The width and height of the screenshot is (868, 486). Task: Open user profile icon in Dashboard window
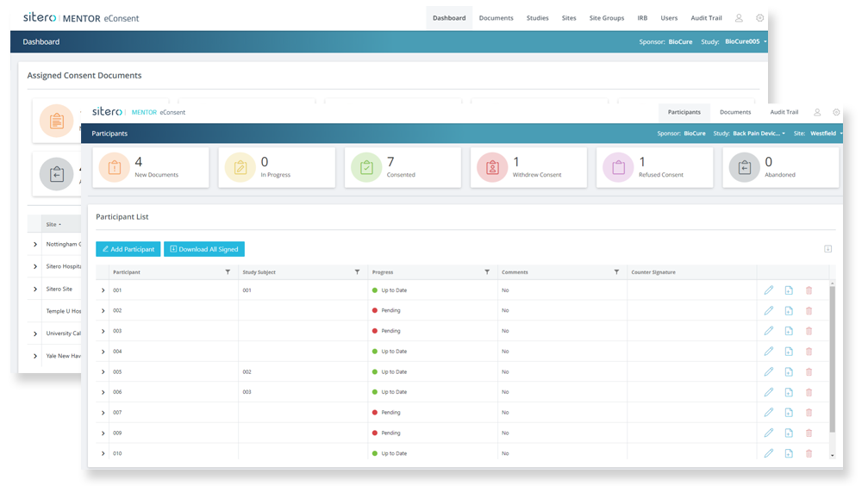pos(739,18)
